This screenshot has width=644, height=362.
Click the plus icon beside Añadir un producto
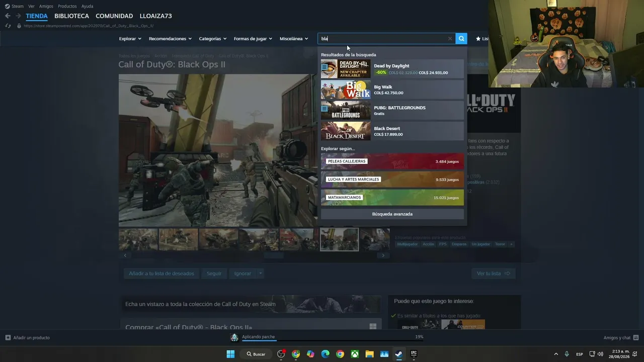(8, 337)
